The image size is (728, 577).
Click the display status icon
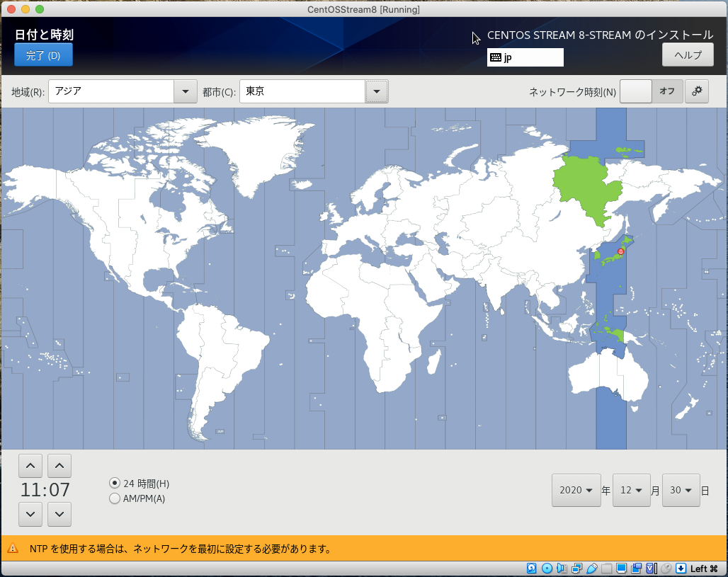(x=622, y=569)
